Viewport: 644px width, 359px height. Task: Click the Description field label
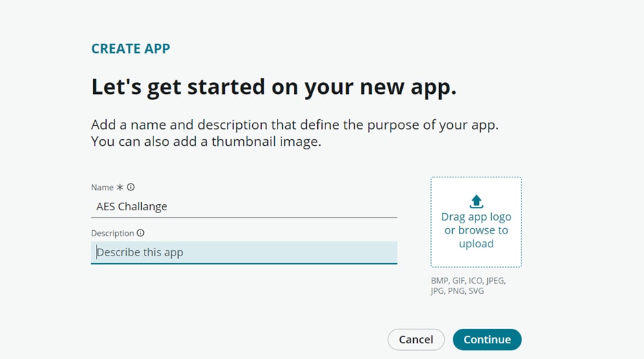(x=112, y=234)
